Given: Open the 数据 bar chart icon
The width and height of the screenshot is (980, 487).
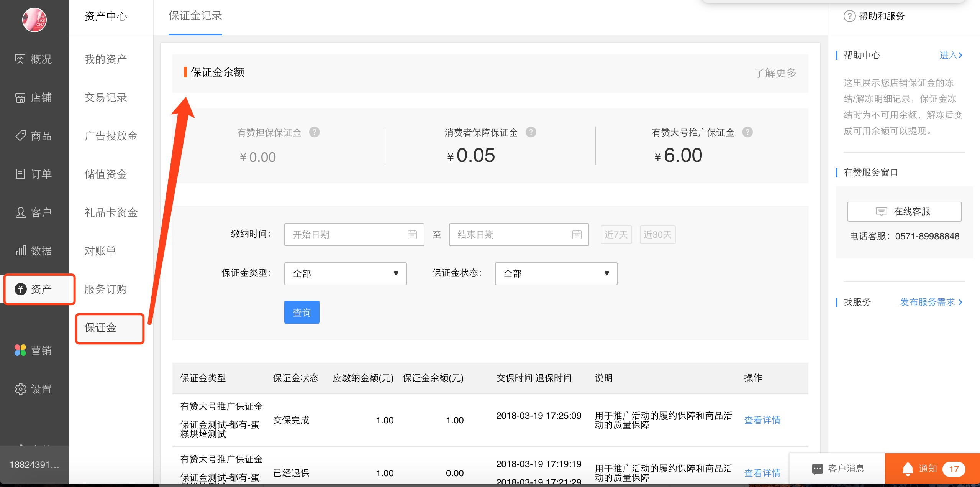Looking at the screenshot, I should coord(20,251).
